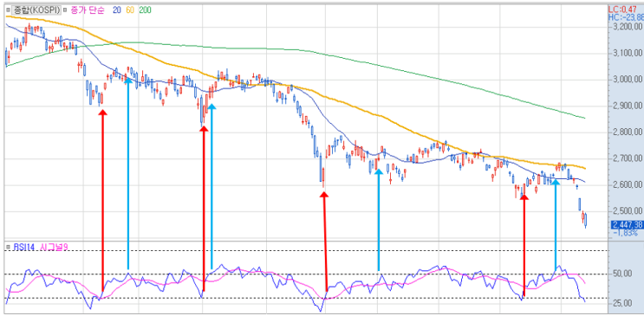
Task: Click the orange 60 moving average period
Action: coord(130,10)
